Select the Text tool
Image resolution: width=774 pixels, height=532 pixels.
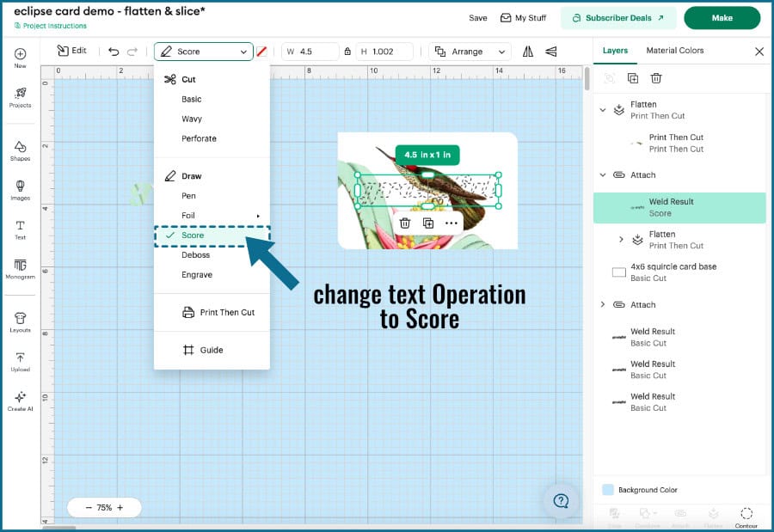coord(21,229)
